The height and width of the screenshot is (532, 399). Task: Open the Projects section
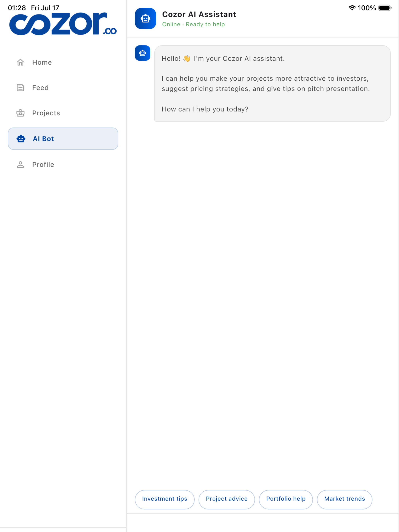click(63, 113)
